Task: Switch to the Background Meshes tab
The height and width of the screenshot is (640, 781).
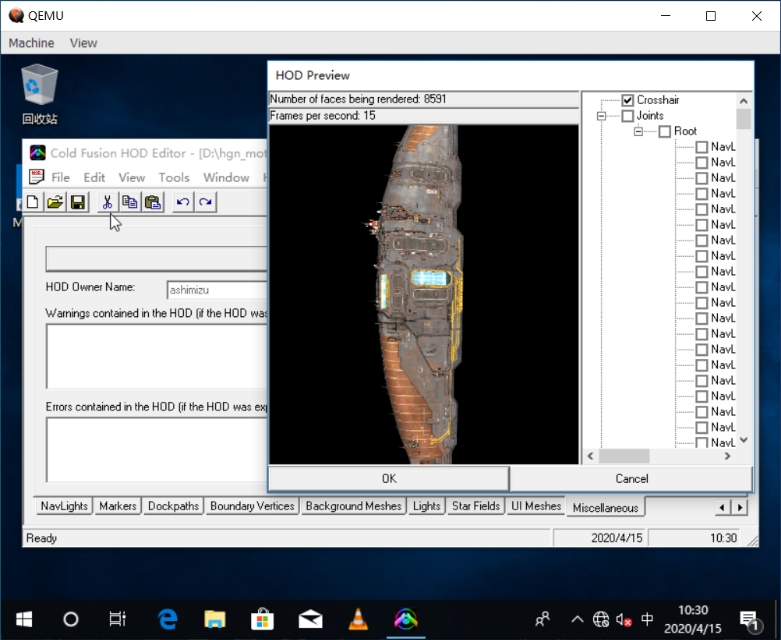Action: click(354, 506)
